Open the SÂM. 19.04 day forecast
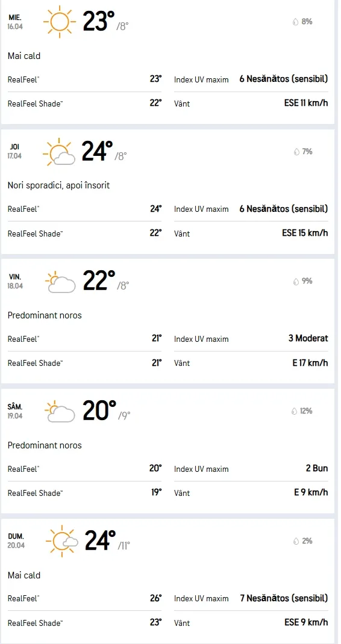Viewport: 341px width, 644px height. coord(167,451)
